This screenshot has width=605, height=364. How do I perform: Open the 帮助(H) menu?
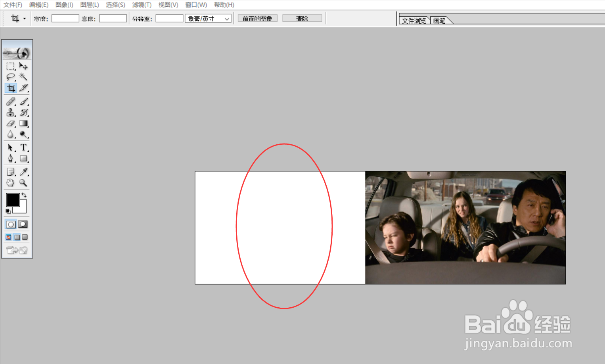coord(224,5)
